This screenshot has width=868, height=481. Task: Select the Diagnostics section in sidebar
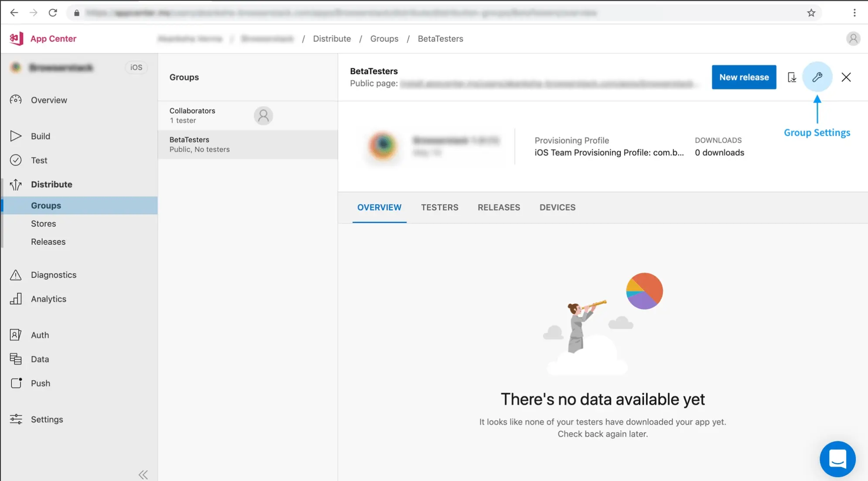click(x=54, y=274)
